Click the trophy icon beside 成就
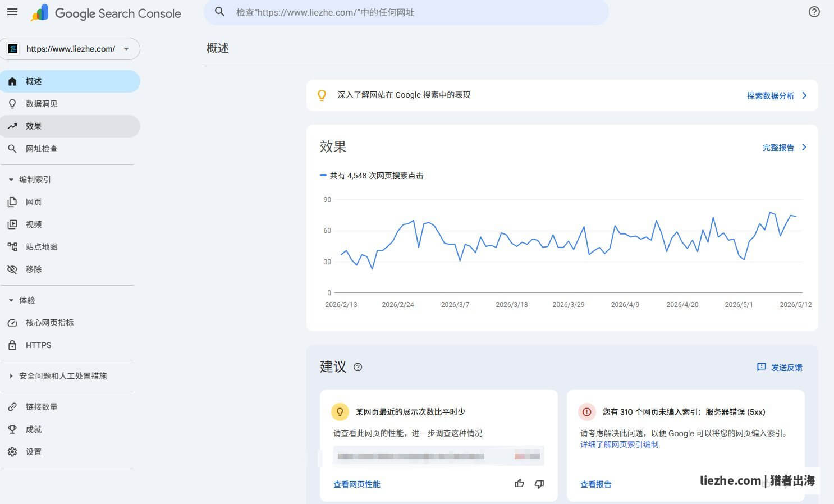The width and height of the screenshot is (834, 504). [12, 429]
